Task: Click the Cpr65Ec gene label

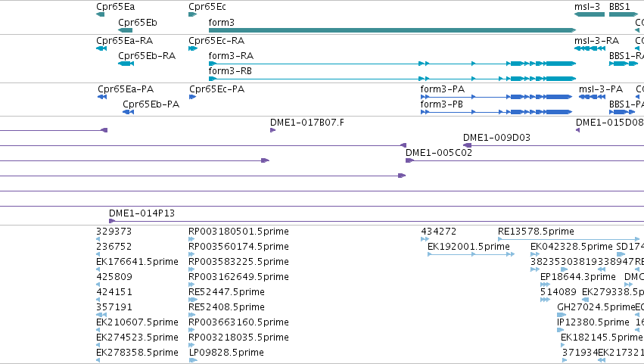Action: pyautogui.click(x=207, y=7)
